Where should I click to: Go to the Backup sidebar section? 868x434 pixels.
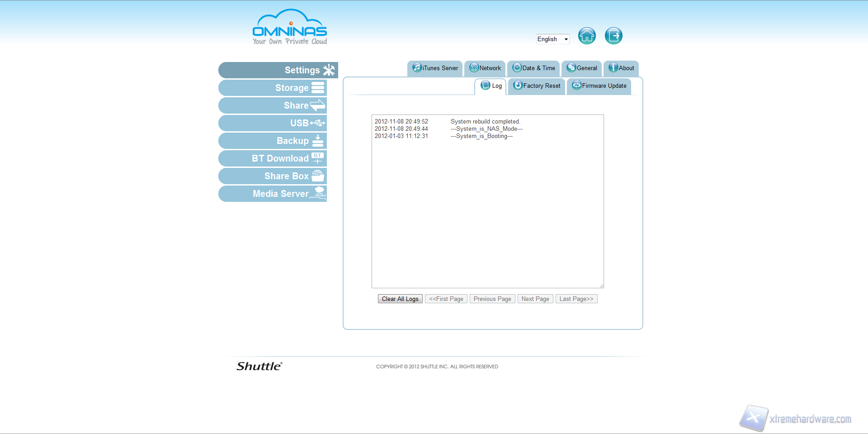273,141
